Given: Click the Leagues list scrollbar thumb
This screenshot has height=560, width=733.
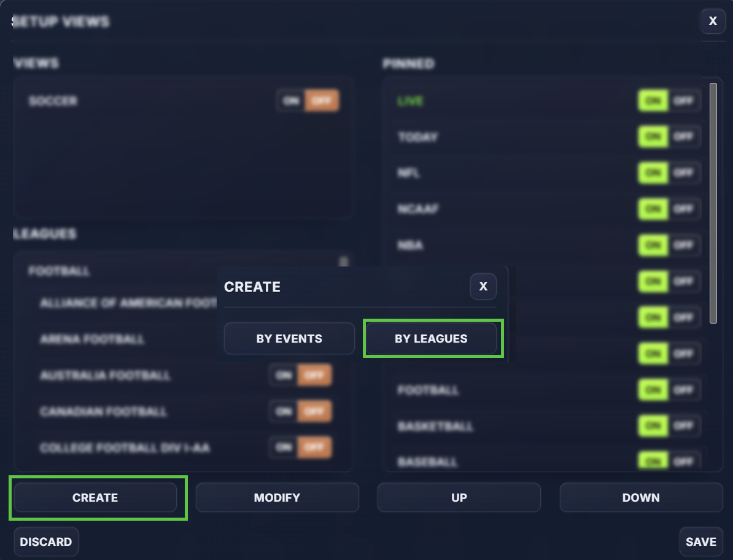Looking at the screenshot, I should 344,262.
